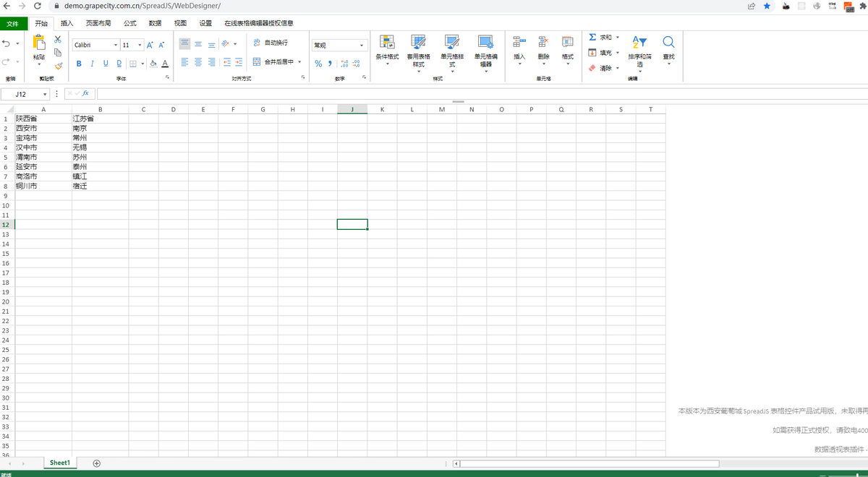Screen dimensions: 868x477
Task: Click the text orientation icon
Action: pyautogui.click(x=225, y=44)
